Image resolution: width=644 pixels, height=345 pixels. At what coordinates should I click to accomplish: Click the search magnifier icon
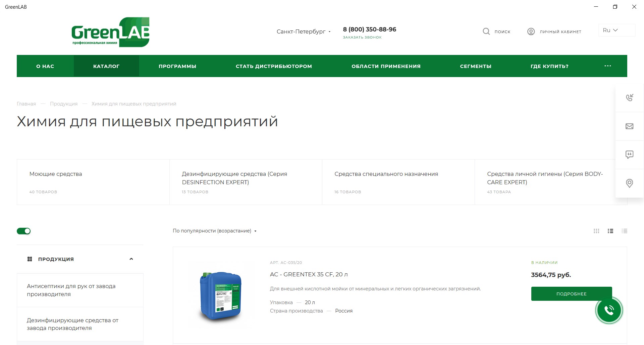(x=486, y=31)
